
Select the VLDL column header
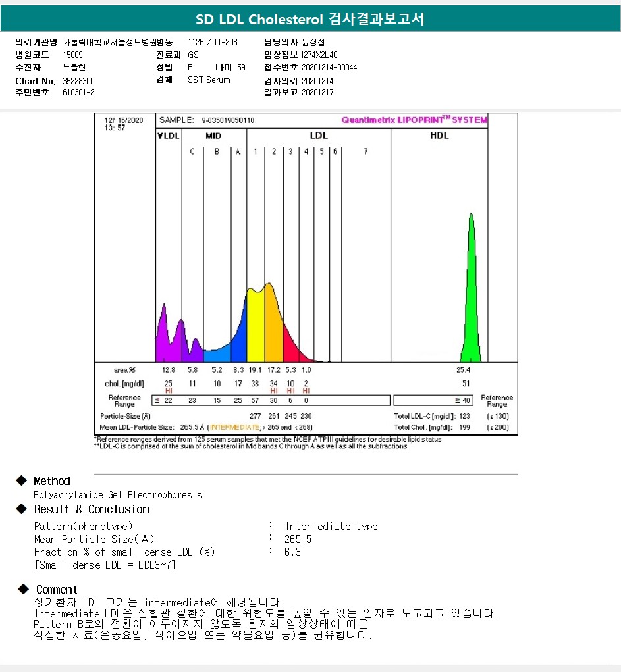tap(168, 136)
